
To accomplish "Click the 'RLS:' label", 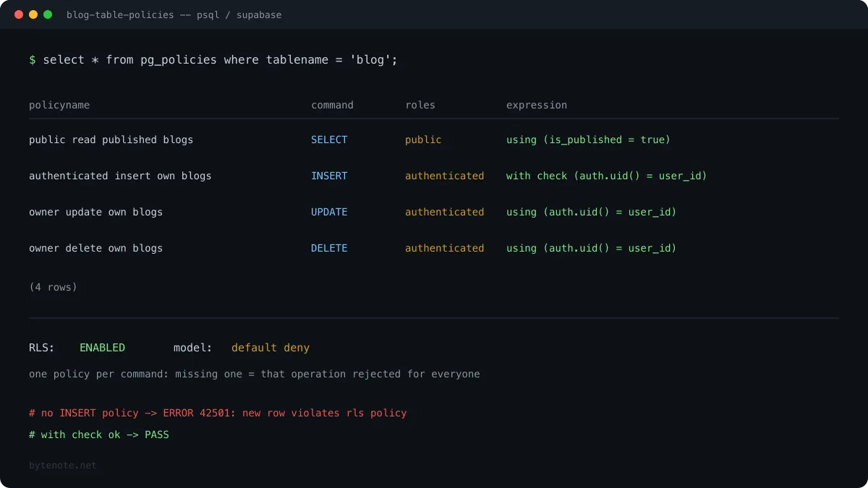I will coord(41,348).
